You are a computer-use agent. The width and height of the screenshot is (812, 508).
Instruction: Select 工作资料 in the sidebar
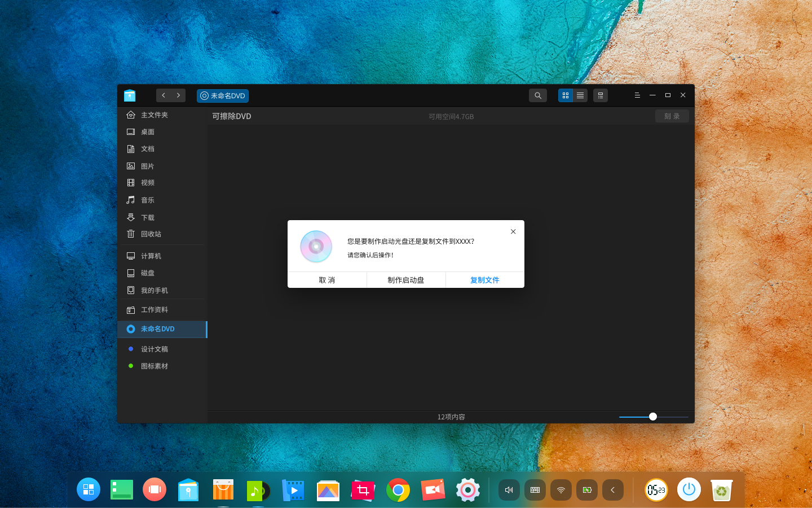click(154, 309)
